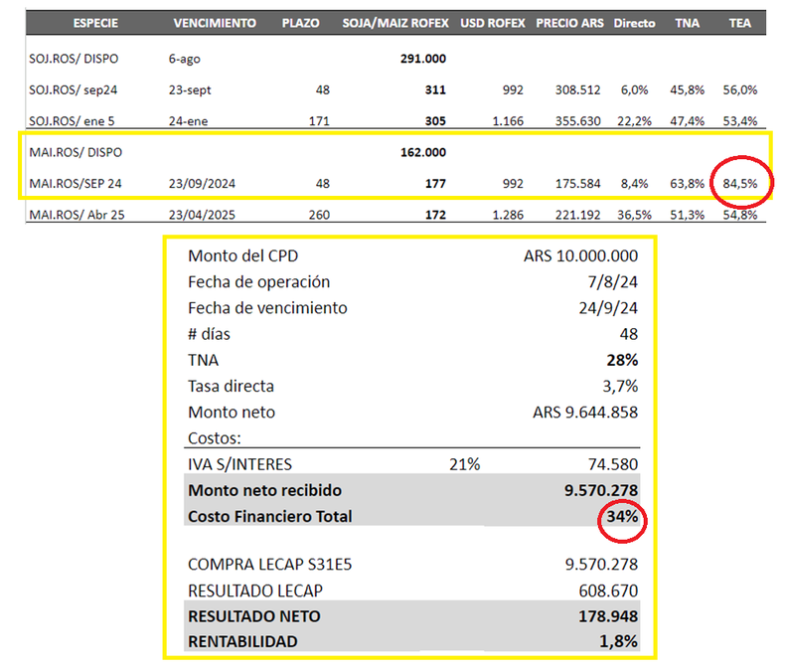Click the 3,7% Tasa directa value
This screenshot has width=785, height=672.
coord(620,386)
